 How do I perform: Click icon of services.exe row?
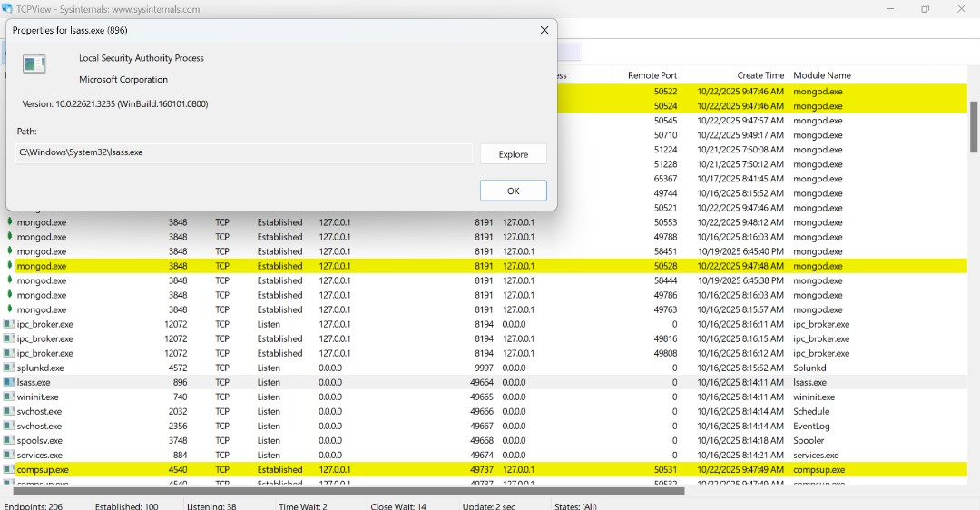pyautogui.click(x=9, y=455)
